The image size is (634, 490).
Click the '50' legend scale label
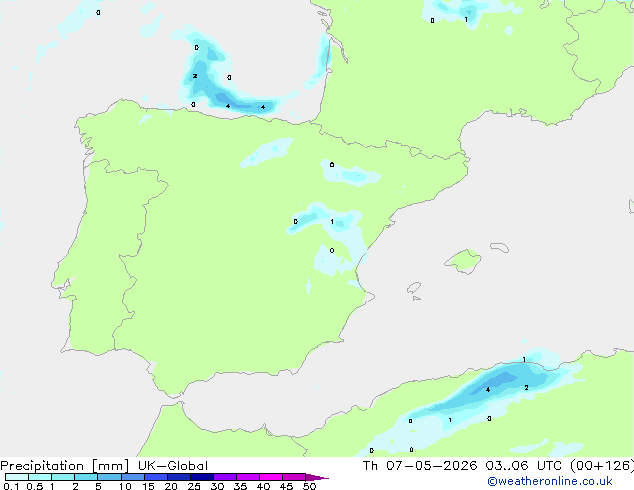[x=309, y=486]
